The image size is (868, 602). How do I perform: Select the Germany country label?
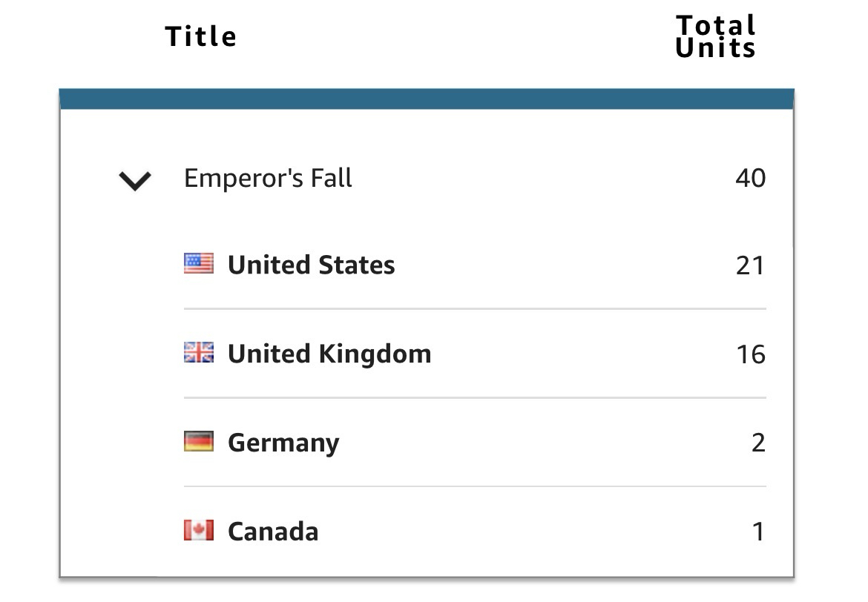[x=283, y=443]
